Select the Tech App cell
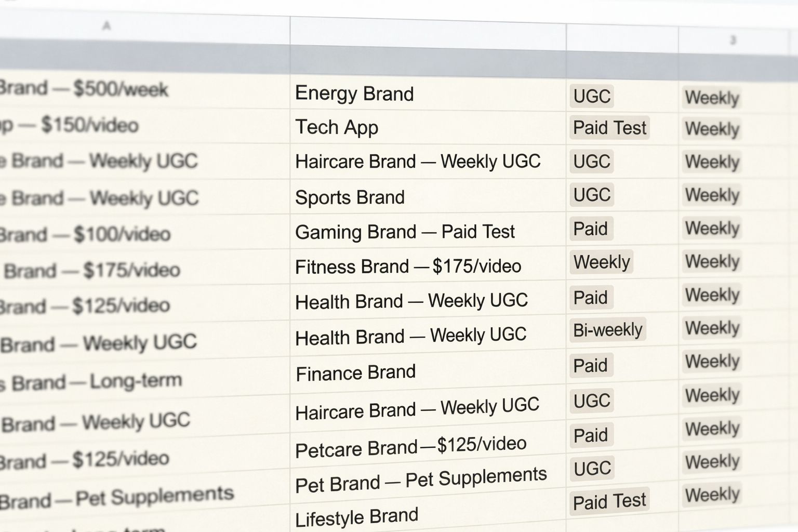798x532 pixels. click(428, 127)
